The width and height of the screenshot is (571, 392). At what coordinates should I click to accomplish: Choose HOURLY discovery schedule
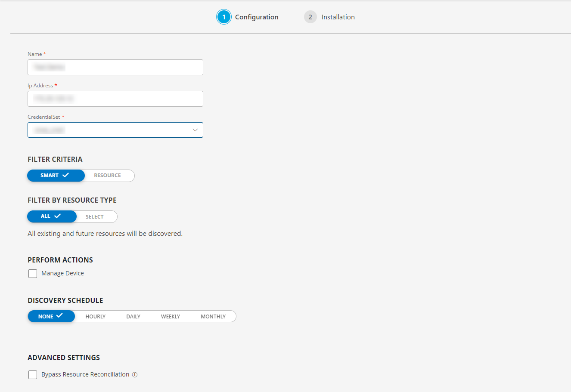click(95, 316)
